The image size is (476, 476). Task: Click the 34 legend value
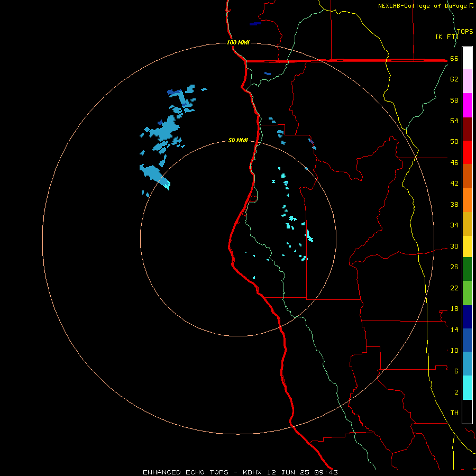click(x=454, y=225)
